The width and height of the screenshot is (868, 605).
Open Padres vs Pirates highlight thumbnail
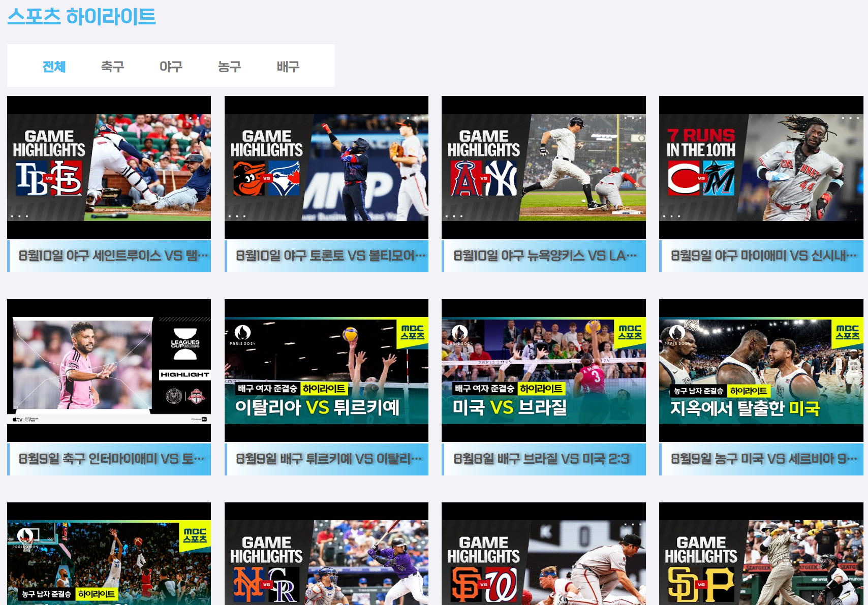coord(761,554)
